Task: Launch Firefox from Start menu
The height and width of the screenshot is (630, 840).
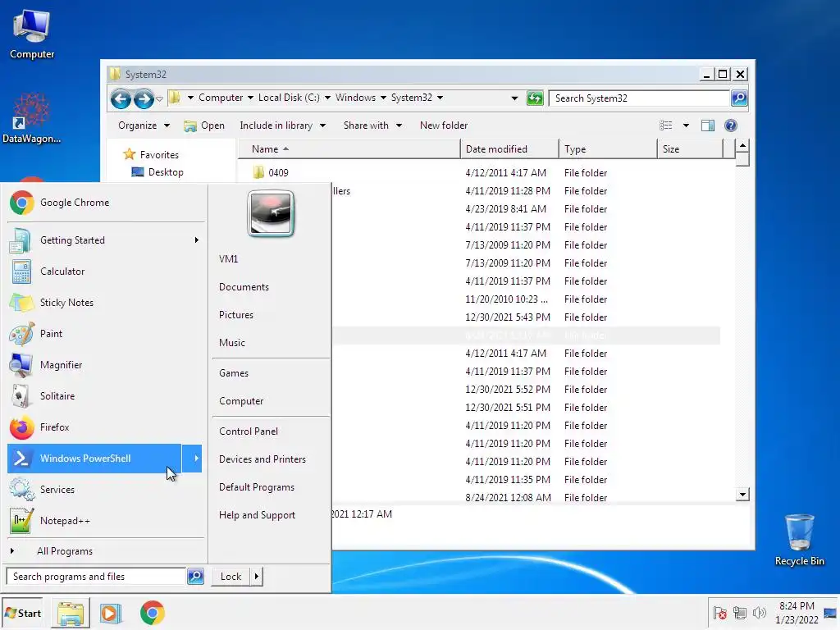Action: click(106, 427)
